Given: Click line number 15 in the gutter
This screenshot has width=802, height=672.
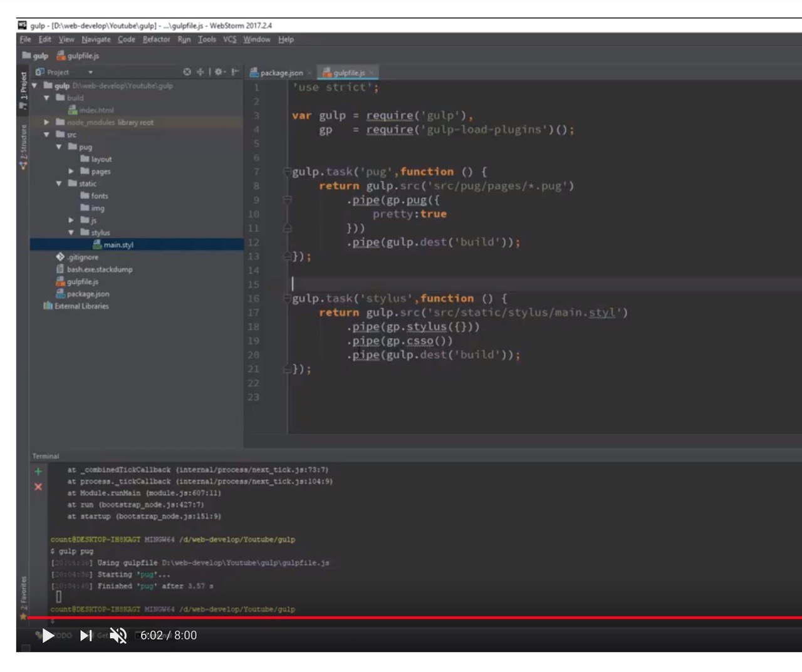Looking at the screenshot, I should pyautogui.click(x=253, y=284).
